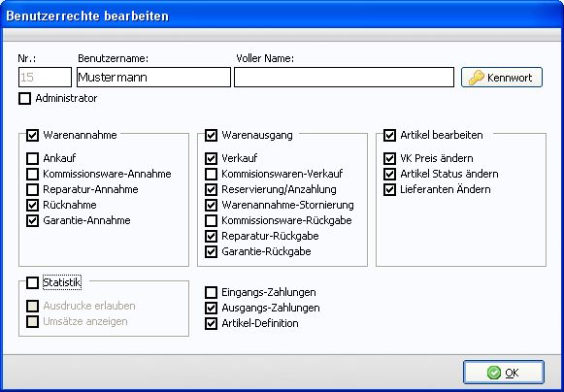Focus the Voller Name text field
Viewport: 564px width, 392px height.
[x=344, y=78]
